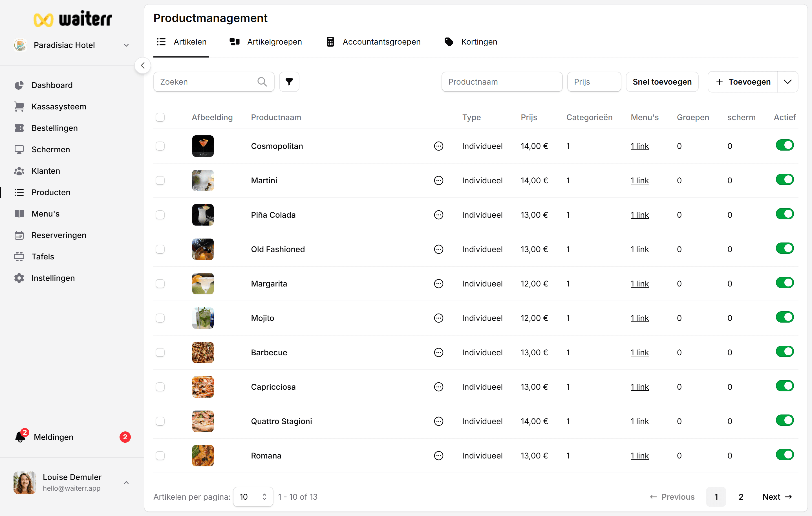Tick the checkbox for Mojito row
Screen dimensions: 812x516
coord(160,318)
